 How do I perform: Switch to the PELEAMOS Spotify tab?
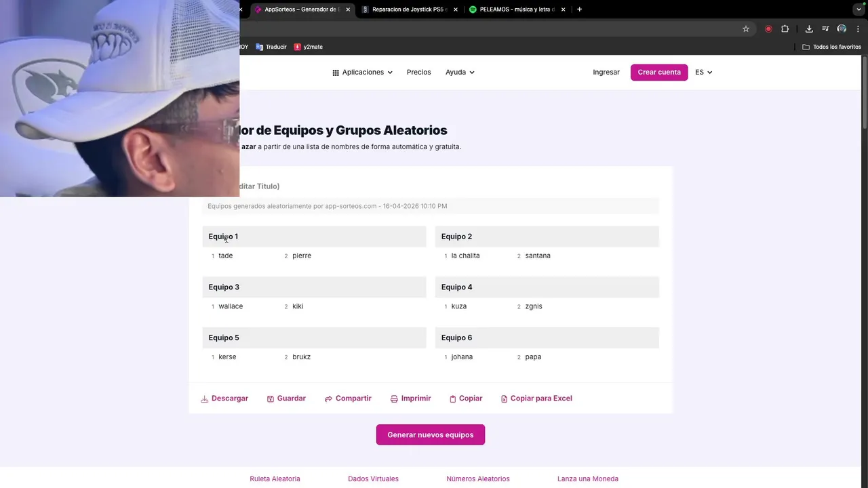517,9
